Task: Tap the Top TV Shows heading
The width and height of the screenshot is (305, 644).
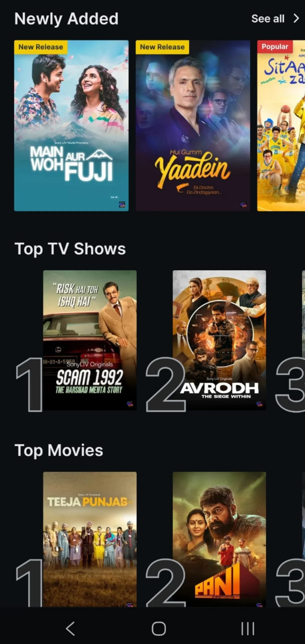Action: click(70, 249)
